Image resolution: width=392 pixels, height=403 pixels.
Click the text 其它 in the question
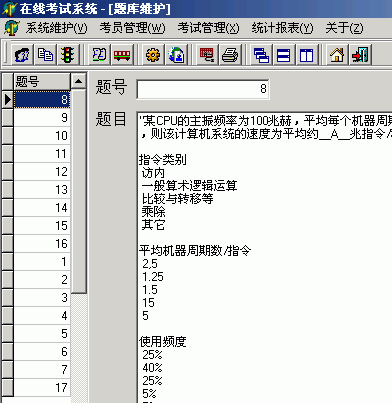153,224
